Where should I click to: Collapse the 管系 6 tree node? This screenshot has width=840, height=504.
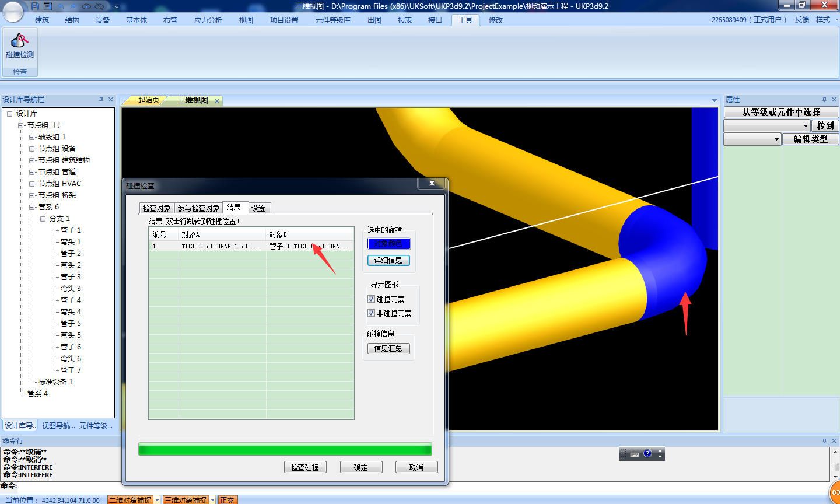tap(32, 207)
